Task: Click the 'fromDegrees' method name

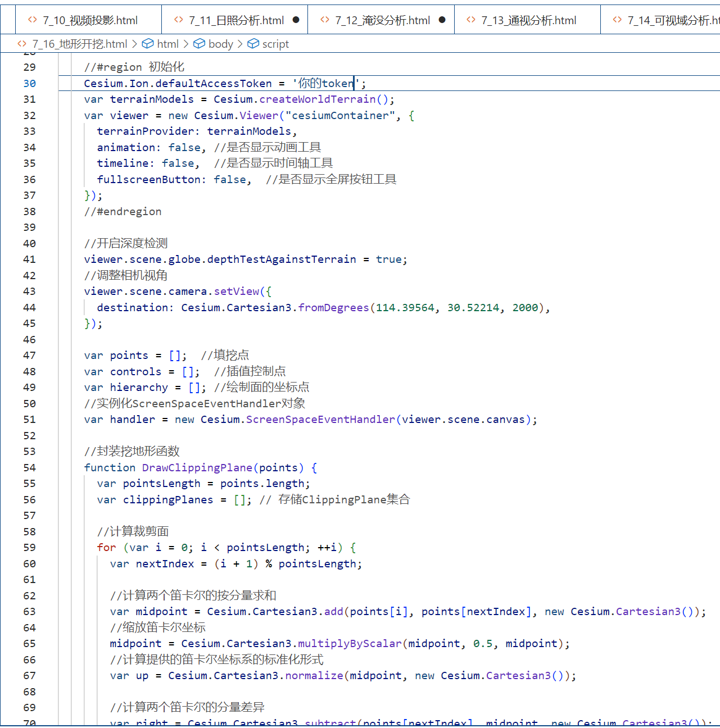Action: tap(333, 307)
